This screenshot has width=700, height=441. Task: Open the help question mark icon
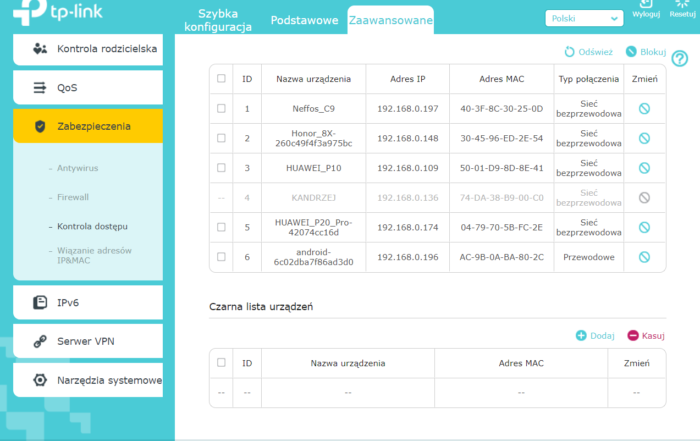(680, 60)
